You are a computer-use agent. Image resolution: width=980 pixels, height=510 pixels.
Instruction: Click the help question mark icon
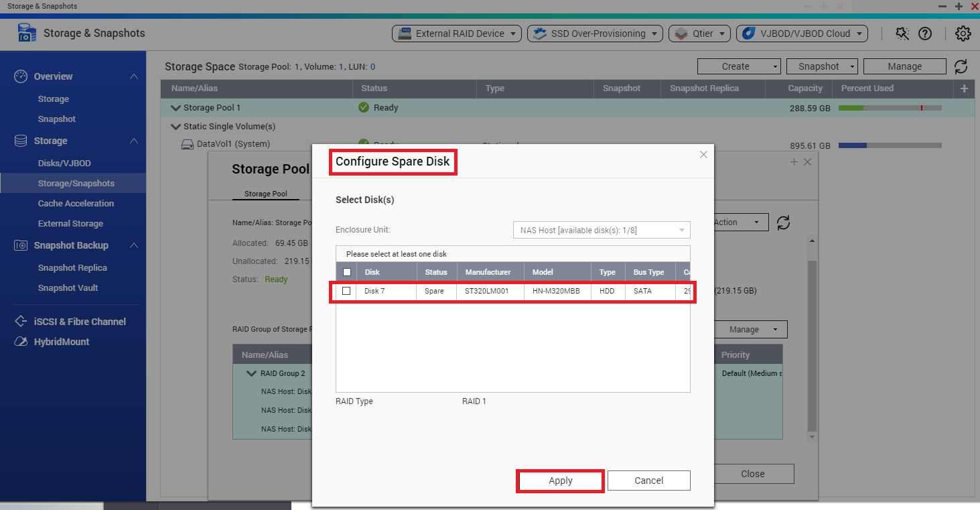(925, 34)
